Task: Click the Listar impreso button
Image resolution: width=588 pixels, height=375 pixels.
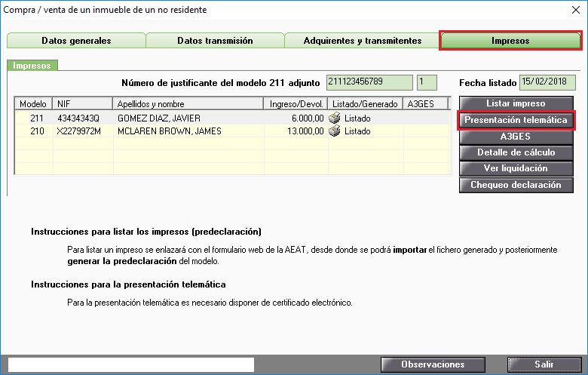Action: (516, 103)
